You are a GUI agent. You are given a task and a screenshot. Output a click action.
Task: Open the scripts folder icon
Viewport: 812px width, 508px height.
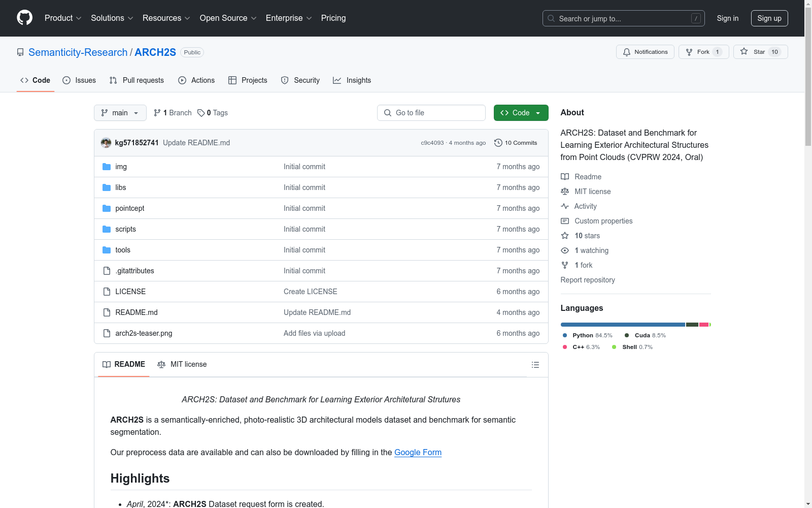pyautogui.click(x=107, y=229)
